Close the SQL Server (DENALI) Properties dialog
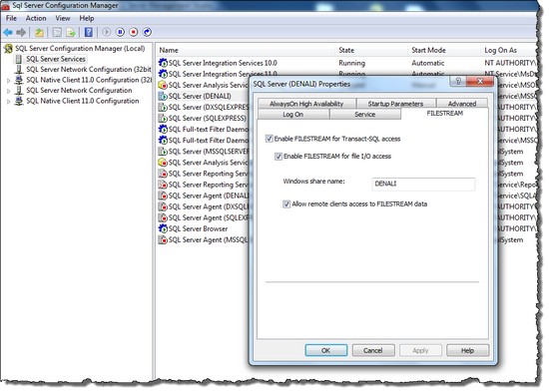549x392 pixels. point(480,81)
